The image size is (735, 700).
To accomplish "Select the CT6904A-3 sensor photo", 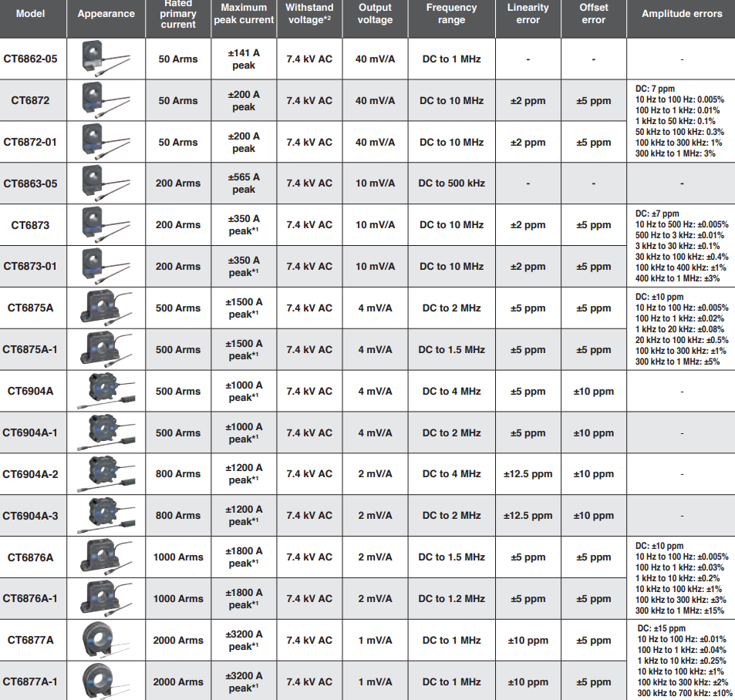I will click(x=106, y=516).
